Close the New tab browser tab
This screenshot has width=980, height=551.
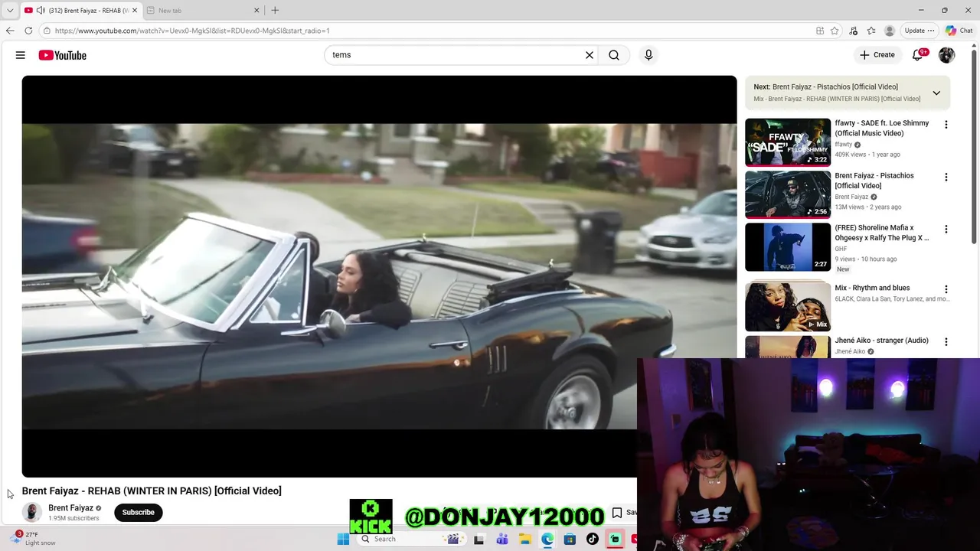tap(256, 11)
